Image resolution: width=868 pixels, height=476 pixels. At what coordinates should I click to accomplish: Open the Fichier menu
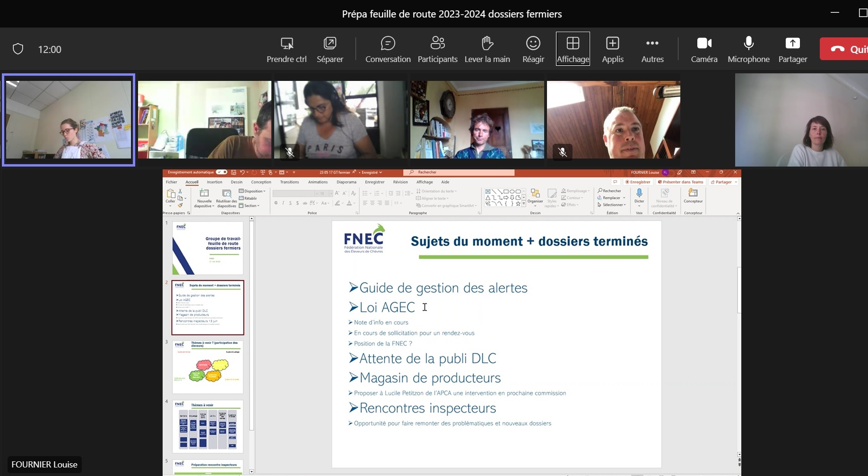click(x=172, y=182)
